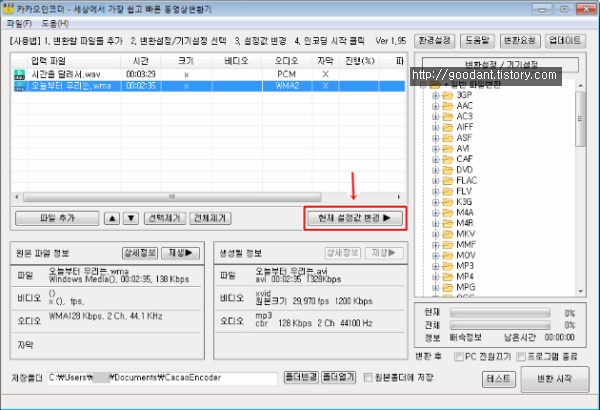Click the 변환설정 / 기기설정 header button

click(500, 64)
